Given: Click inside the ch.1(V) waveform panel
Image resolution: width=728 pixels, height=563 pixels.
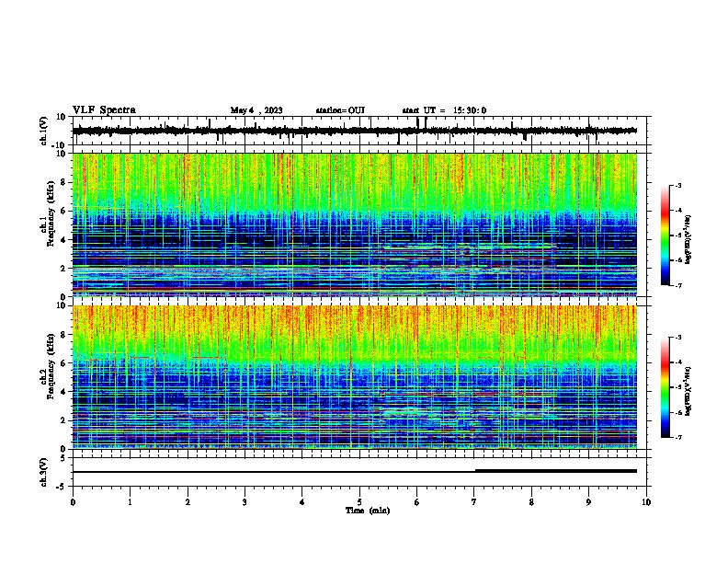Looking at the screenshot, I should click(361, 131).
